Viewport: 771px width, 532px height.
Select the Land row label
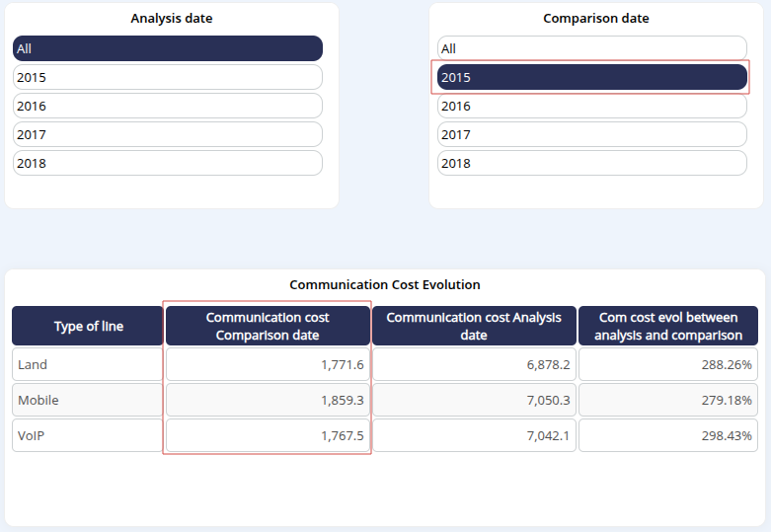click(x=88, y=364)
